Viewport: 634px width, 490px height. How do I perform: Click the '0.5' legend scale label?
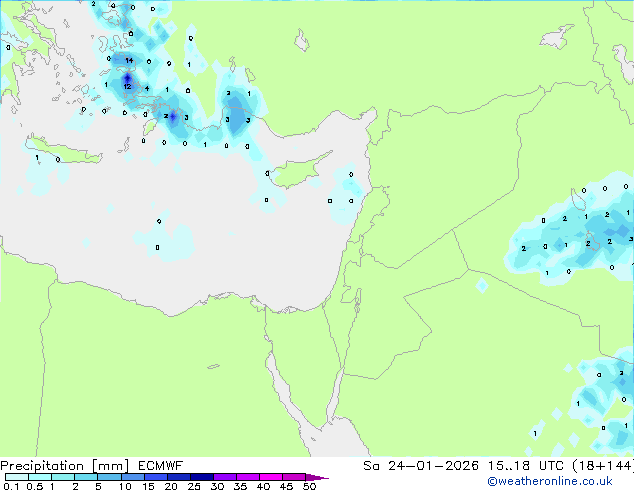[x=34, y=486]
